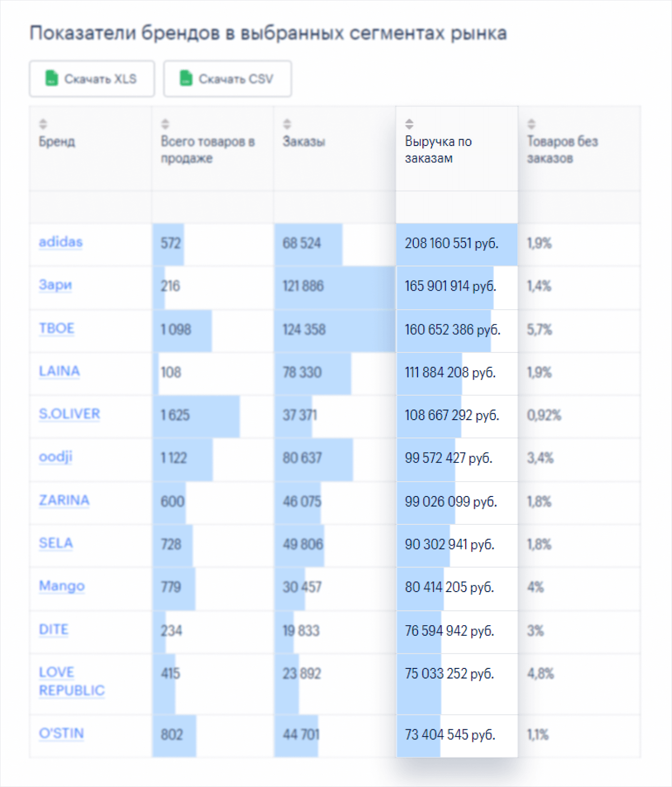Screen dimensions: 672x787
Task: Click the green CSV file icon
Action: pos(186,78)
